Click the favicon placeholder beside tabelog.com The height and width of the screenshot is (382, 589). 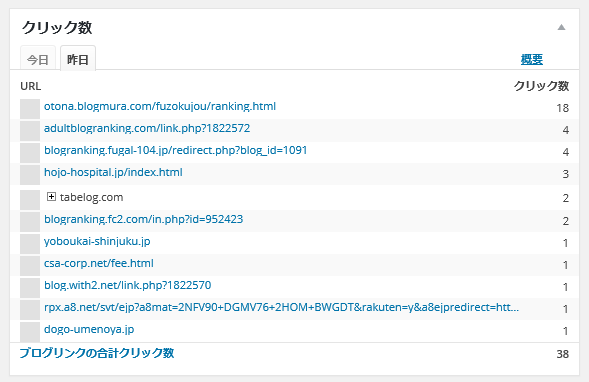coord(30,199)
